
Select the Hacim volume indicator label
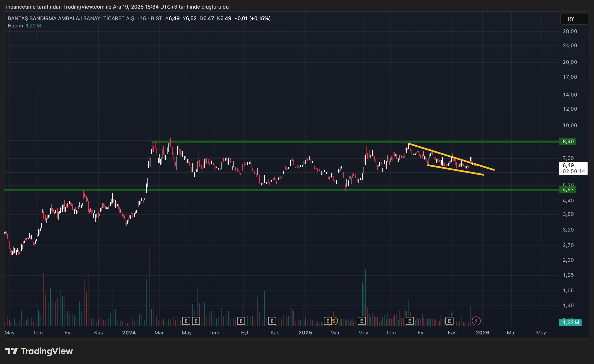tap(15, 26)
